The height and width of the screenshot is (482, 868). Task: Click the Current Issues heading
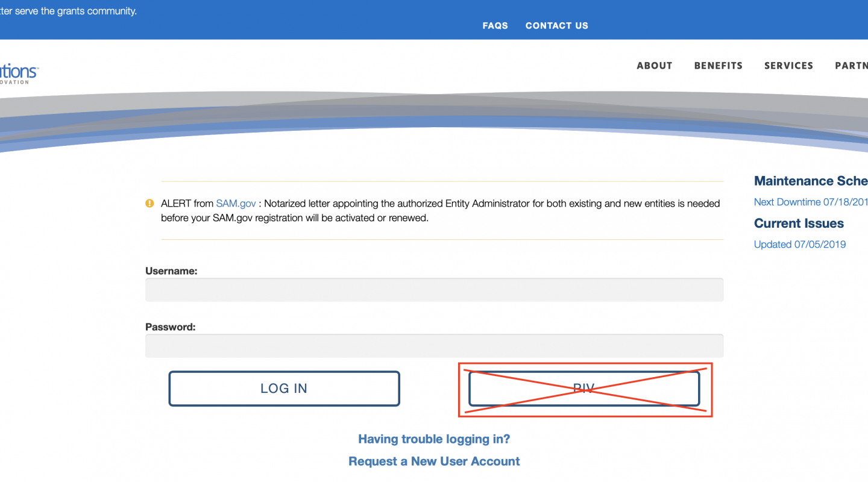tap(799, 223)
